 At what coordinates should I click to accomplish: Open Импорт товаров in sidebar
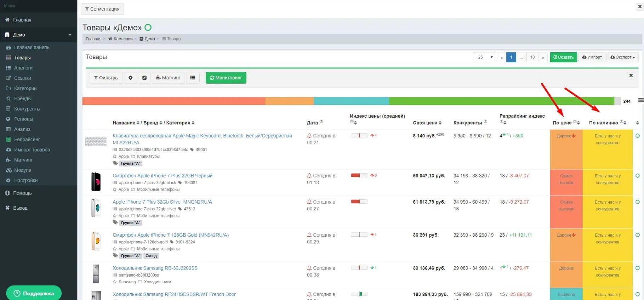tap(32, 150)
